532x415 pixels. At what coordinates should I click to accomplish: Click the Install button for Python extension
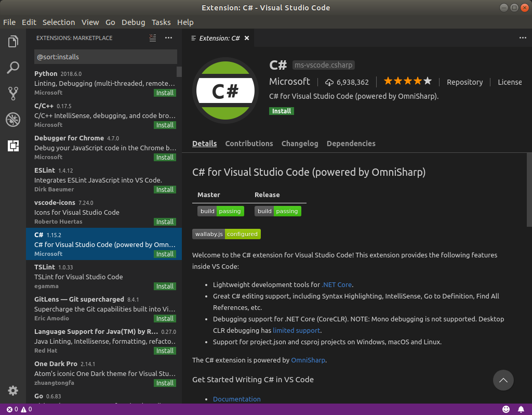click(165, 93)
